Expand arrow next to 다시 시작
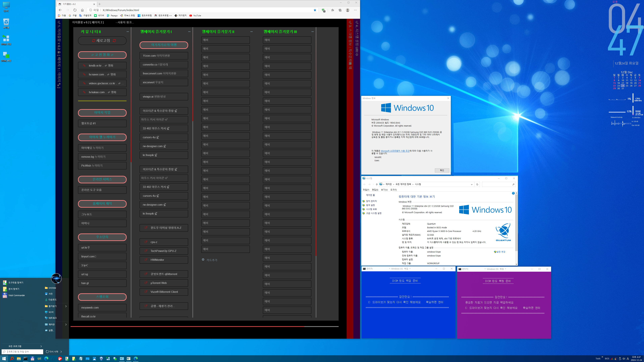 61,351
